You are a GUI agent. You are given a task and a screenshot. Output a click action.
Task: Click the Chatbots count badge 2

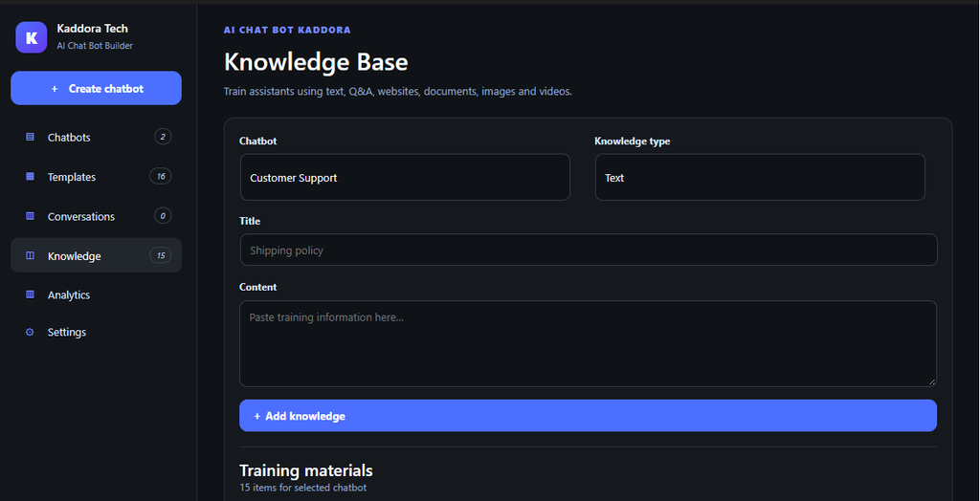coord(163,136)
